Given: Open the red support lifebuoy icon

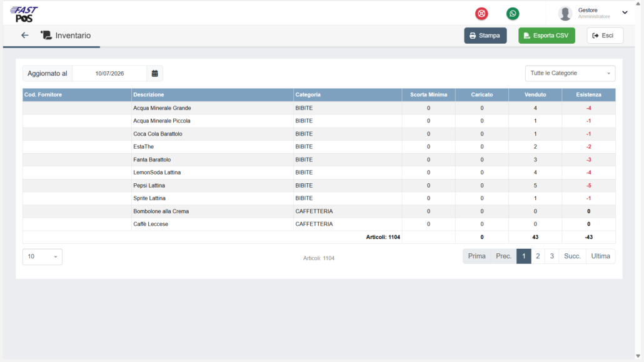Looking at the screenshot, I should 481,14.
